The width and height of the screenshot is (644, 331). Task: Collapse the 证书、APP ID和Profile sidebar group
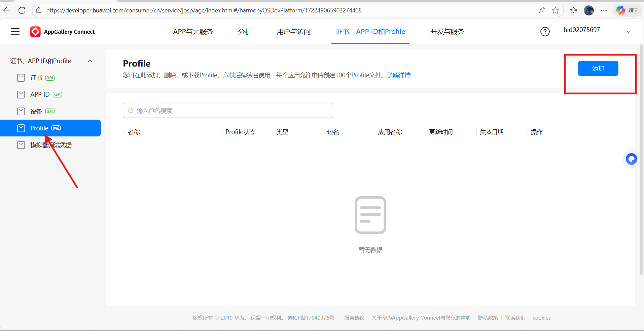pos(90,61)
